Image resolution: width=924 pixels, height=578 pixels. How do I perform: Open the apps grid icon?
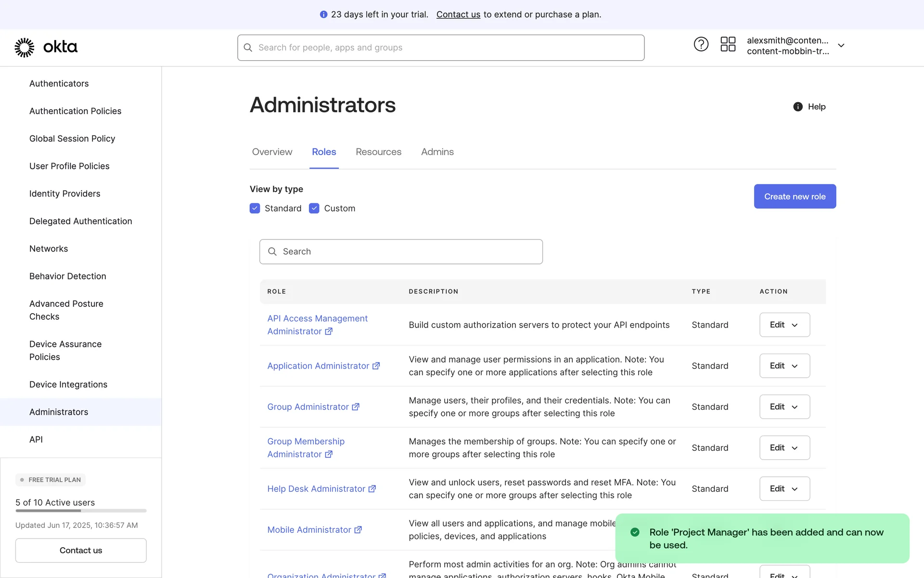coord(728,44)
